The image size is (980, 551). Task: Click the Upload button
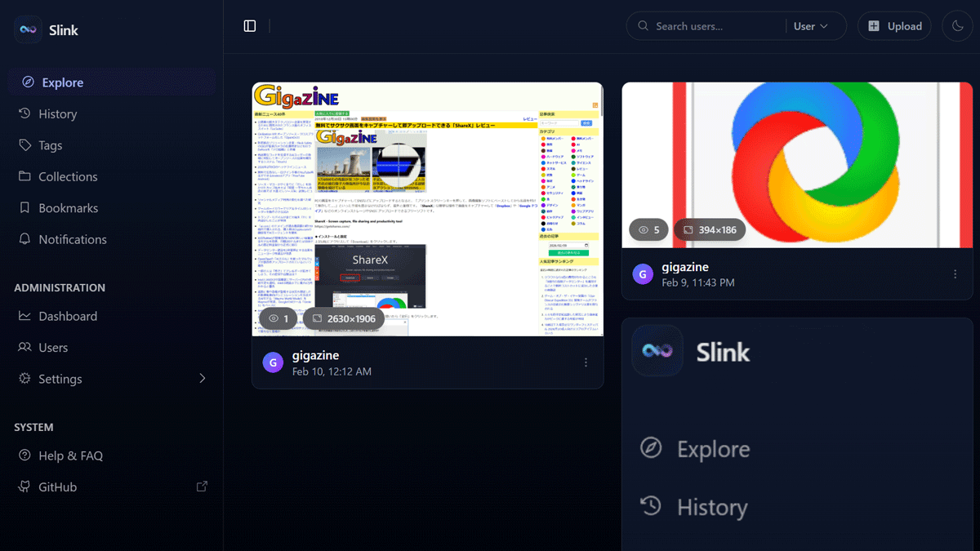tap(894, 26)
